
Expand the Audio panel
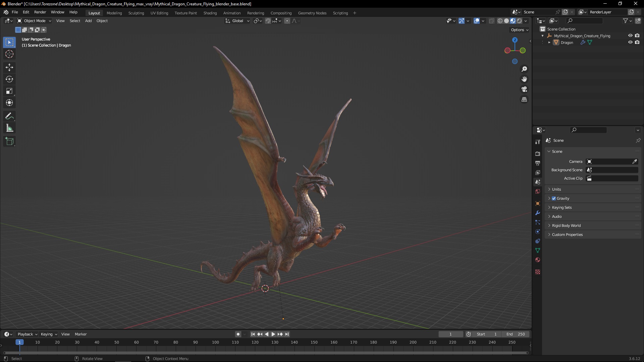pos(593,217)
